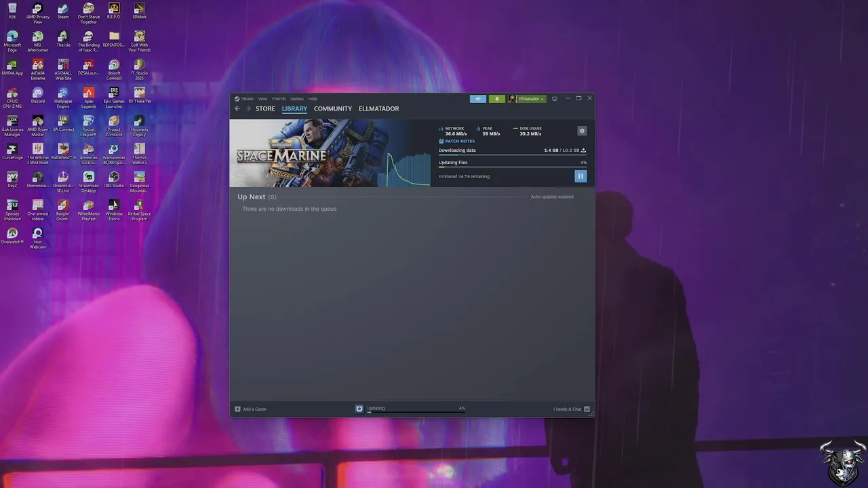Open the Discord desktop icon
Image resolution: width=868 pixels, height=488 pixels.
pos(37,95)
